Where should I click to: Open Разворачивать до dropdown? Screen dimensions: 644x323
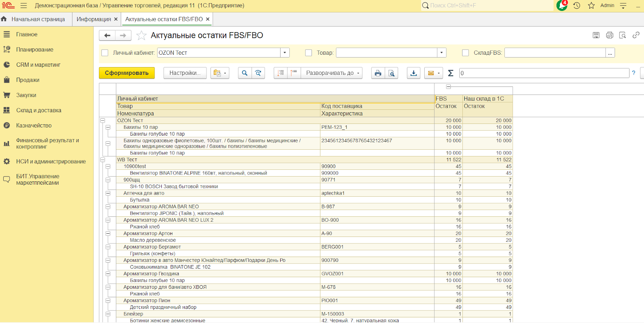tap(332, 73)
